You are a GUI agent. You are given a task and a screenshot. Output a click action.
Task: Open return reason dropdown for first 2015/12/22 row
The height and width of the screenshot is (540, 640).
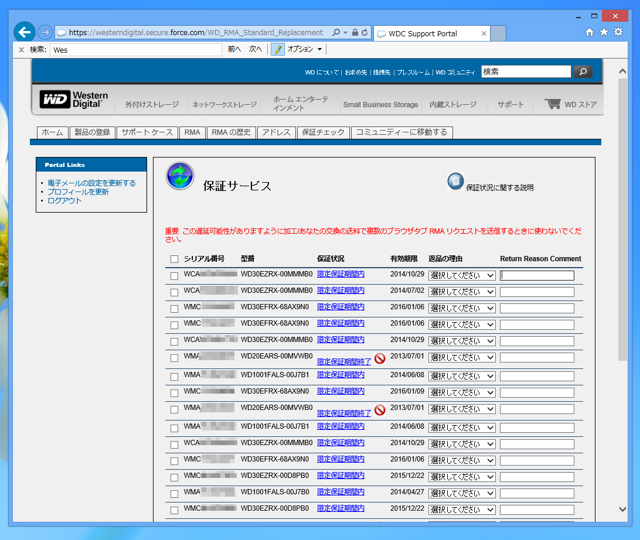(x=462, y=477)
